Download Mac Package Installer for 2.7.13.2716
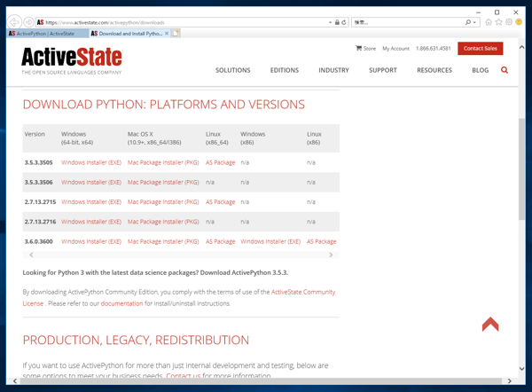Screen dimensions: 532x392 coord(163,222)
